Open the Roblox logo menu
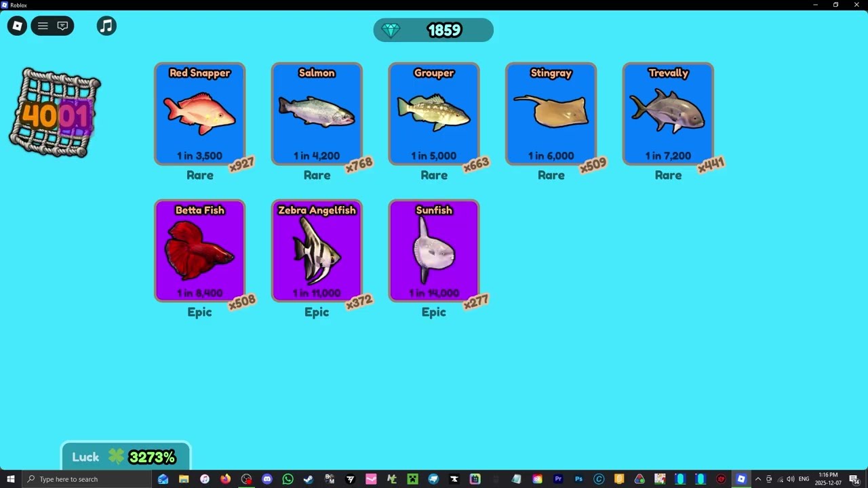The height and width of the screenshot is (488, 868). coord(17,26)
